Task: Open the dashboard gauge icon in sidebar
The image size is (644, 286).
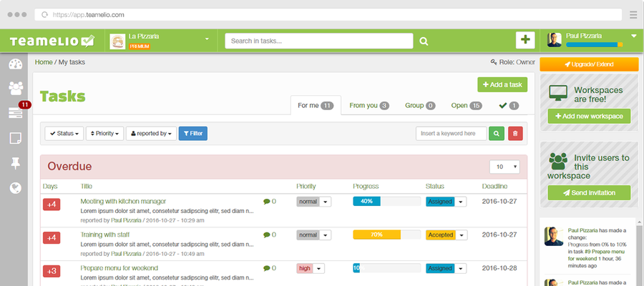Action: pyautogui.click(x=16, y=64)
